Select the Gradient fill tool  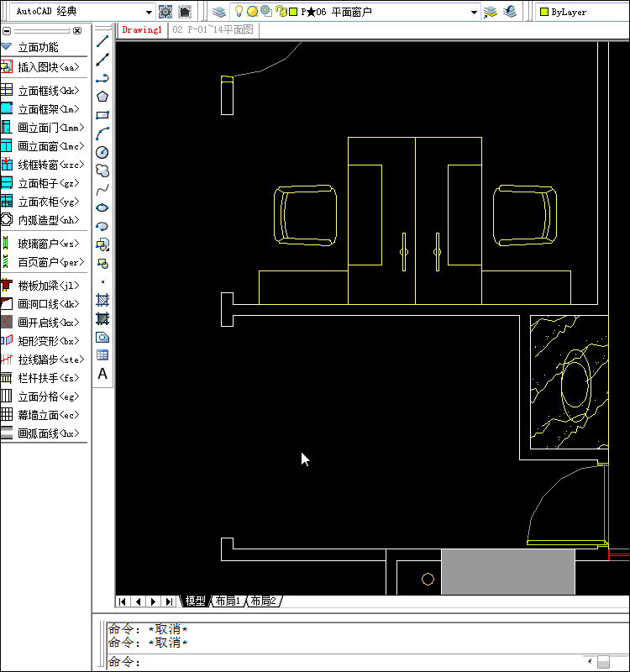[x=102, y=318]
